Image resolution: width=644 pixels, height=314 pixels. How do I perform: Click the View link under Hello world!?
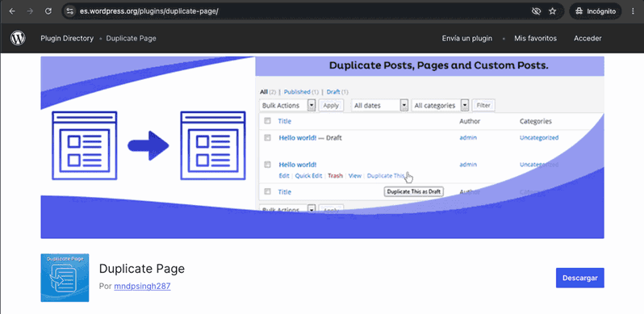355,176
